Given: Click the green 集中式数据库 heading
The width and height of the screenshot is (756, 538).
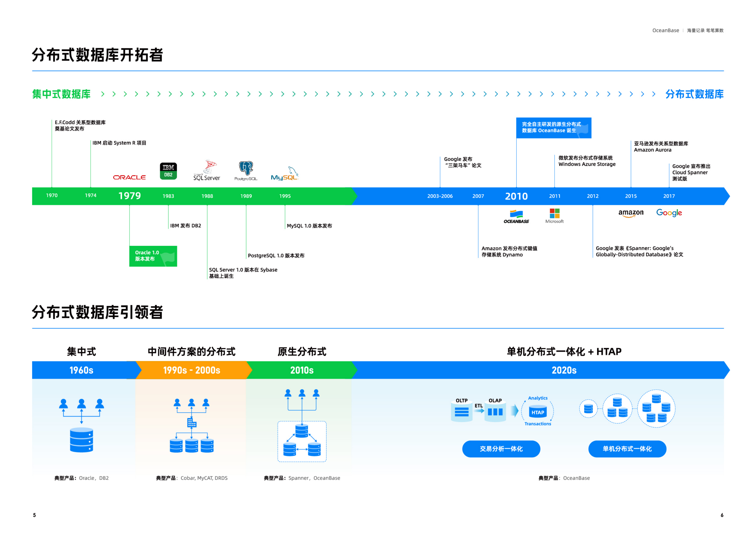Looking at the screenshot, I should (x=61, y=94).
